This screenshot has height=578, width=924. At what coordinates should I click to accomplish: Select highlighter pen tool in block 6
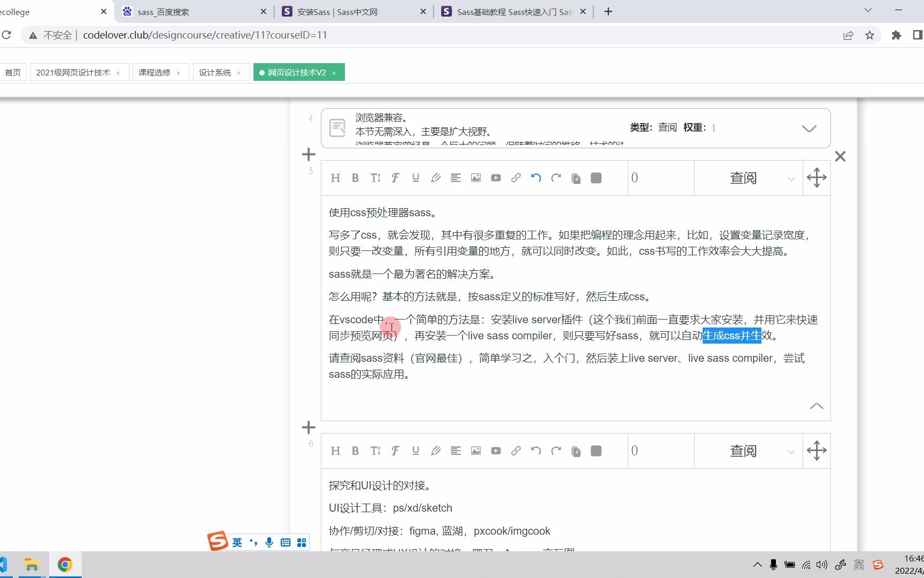click(436, 451)
